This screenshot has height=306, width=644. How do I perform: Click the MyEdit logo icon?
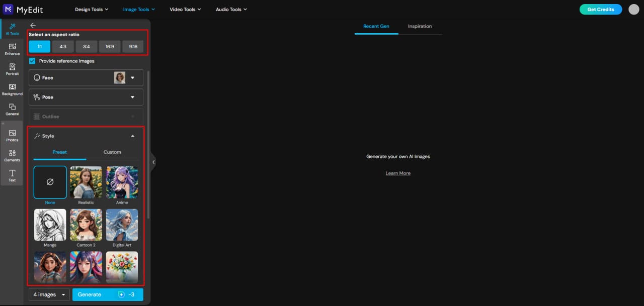[x=8, y=9]
